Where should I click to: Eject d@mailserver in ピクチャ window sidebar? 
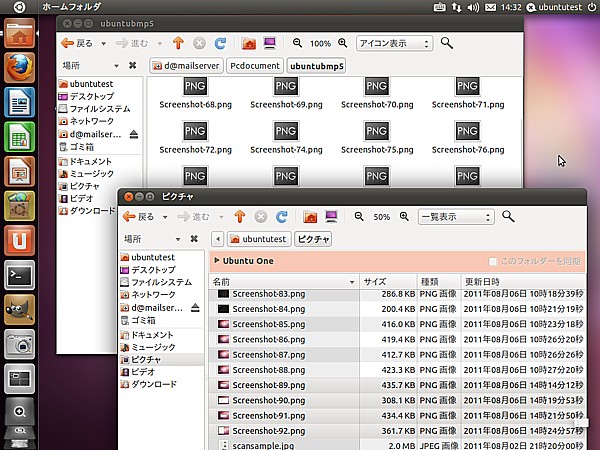click(x=195, y=308)
